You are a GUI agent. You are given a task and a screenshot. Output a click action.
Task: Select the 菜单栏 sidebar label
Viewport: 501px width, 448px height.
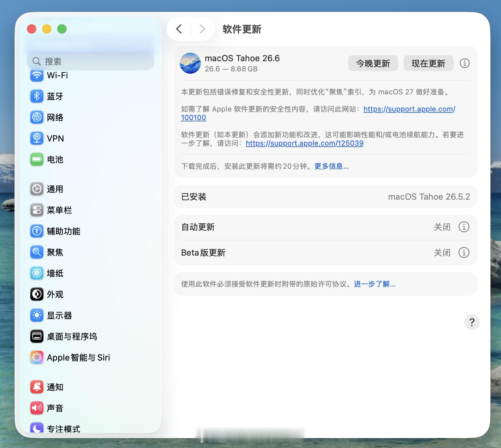[x=59, y=211]
